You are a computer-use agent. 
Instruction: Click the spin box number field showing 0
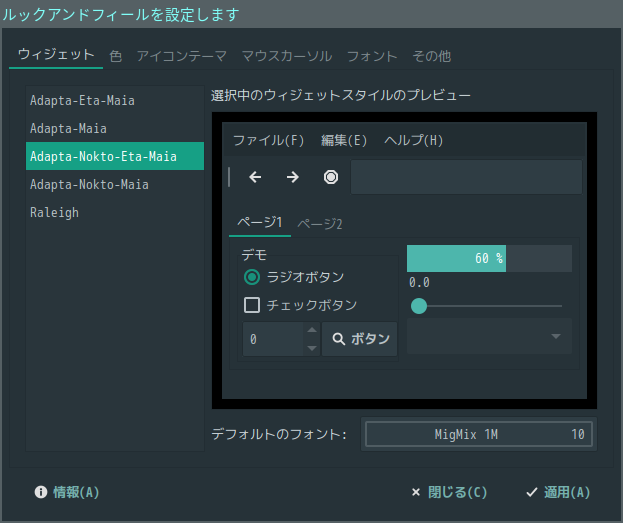pos(273,339)
